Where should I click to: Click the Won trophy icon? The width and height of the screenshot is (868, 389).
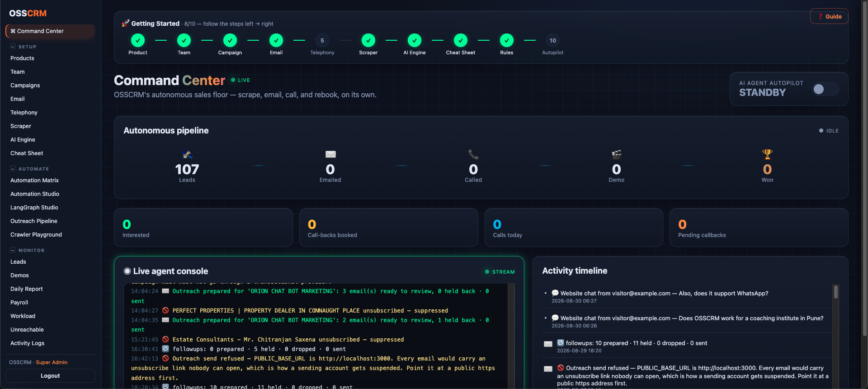767,154
